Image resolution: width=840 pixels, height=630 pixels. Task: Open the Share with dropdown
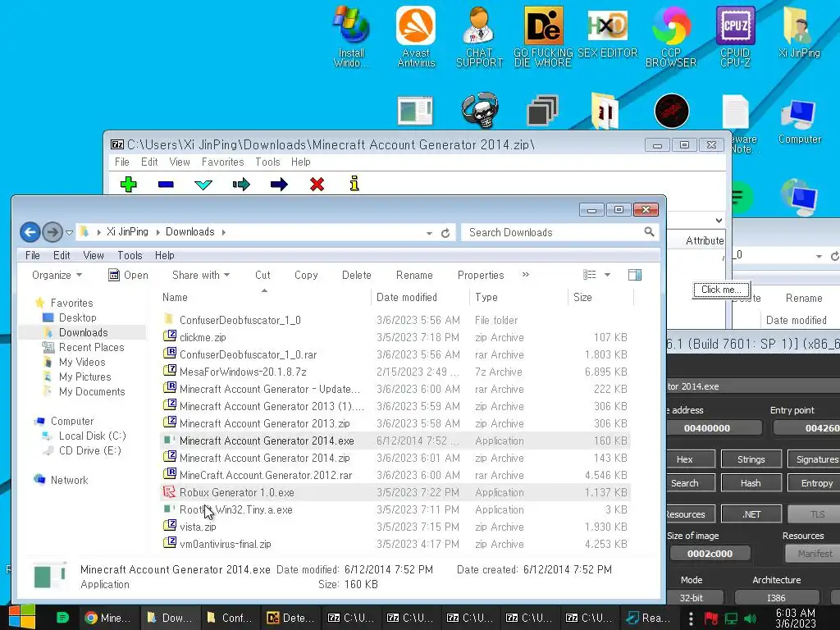(x=201, y=275)
